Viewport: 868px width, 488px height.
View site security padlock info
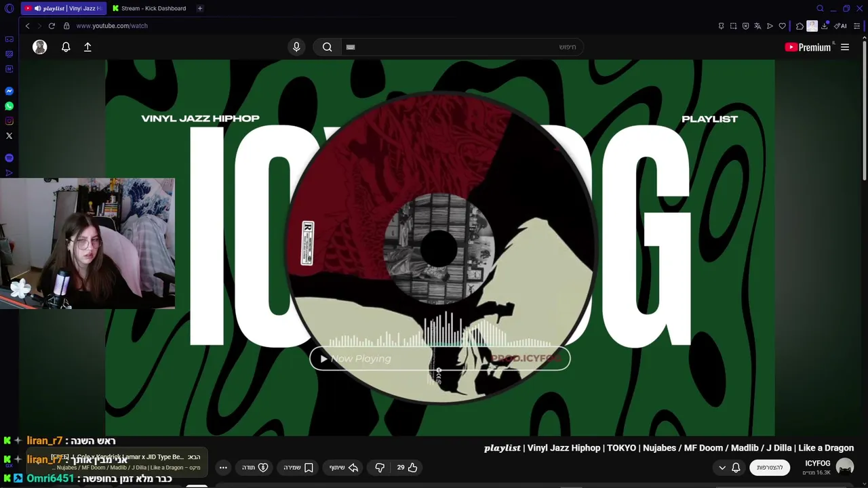point(66,26)
